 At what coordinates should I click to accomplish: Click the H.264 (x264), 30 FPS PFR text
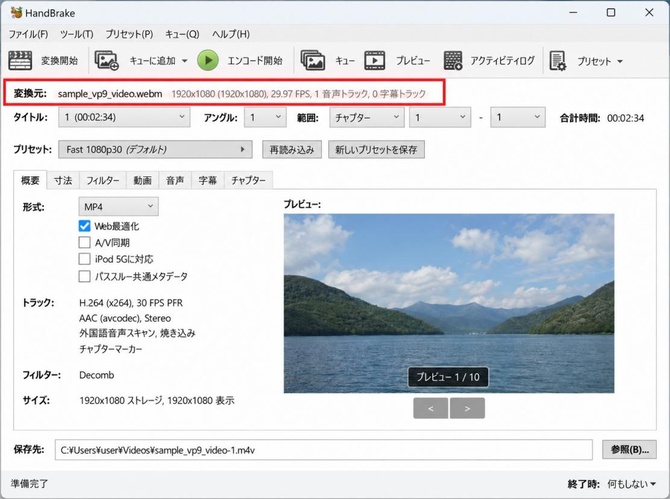[x=131, y=303]
